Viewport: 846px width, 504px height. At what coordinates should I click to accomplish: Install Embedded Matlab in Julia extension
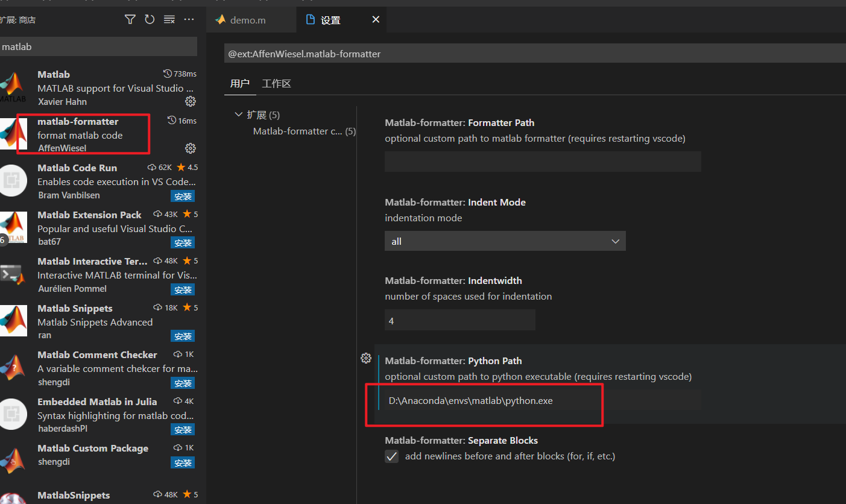183,430
